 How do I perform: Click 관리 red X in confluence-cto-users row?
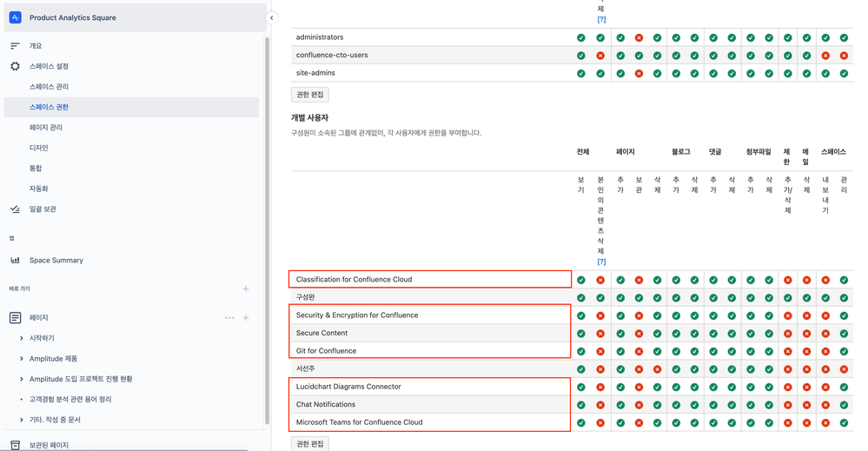tap(844, 56)
